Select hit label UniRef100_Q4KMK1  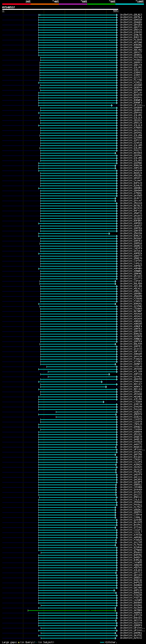coord(131,633)
